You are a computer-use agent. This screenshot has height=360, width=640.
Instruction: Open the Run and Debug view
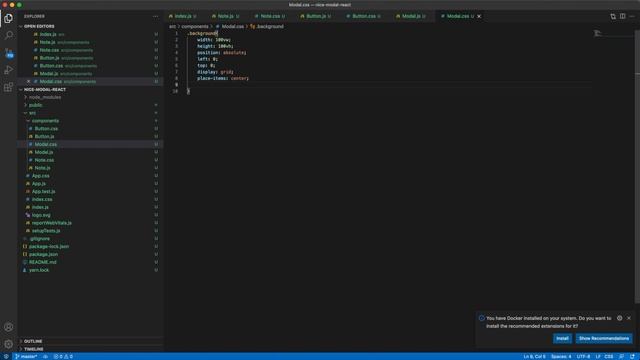click(x=9, y=70)
